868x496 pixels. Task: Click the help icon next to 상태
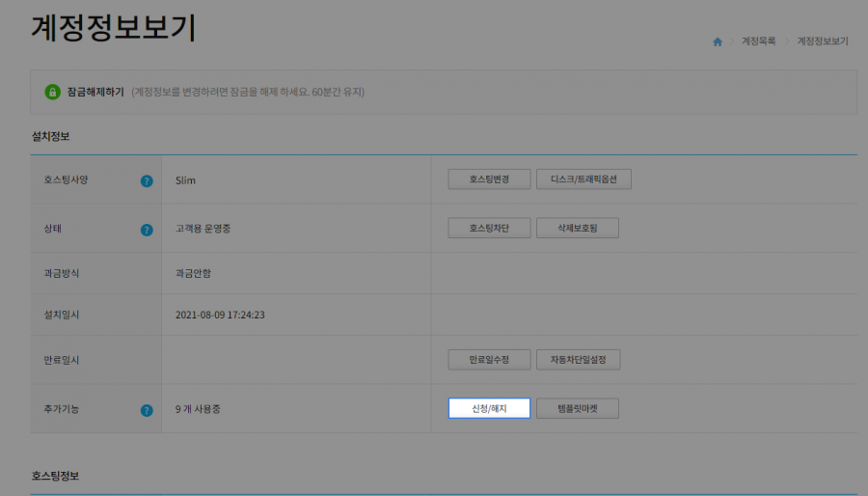[147, 230]
